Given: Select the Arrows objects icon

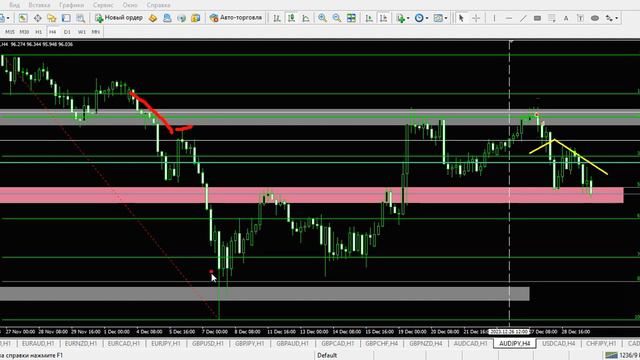Looking at the screenshot, I should tap(609, 18).
